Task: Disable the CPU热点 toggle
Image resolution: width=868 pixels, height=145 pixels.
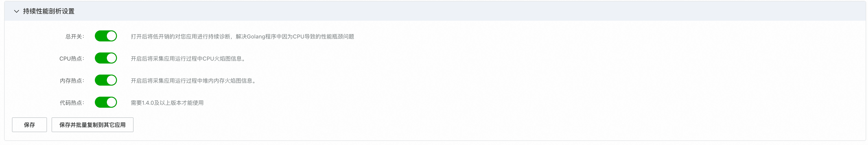Action: point(106,58)
